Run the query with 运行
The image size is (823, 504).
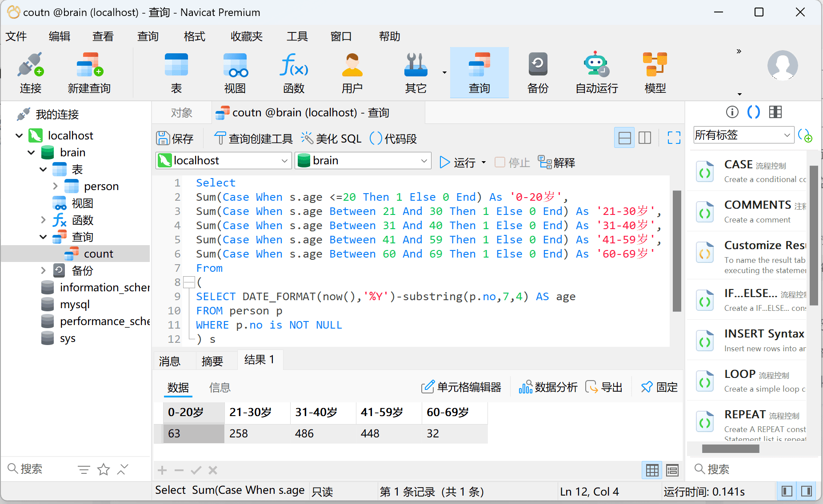click(458, 163)
